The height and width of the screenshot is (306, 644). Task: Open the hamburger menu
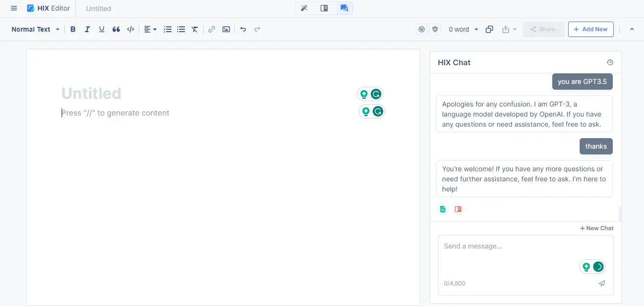point(13,8)
